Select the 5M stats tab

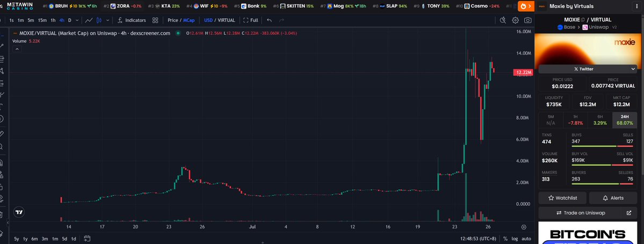[551, 120]
